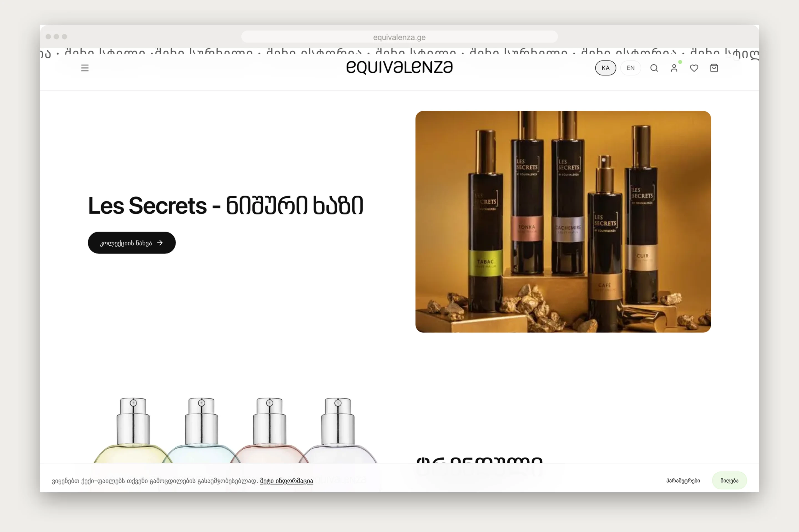Select the pink perfume bottle
This screenshot has width=799, height=532.
click(x=270, y=430)
